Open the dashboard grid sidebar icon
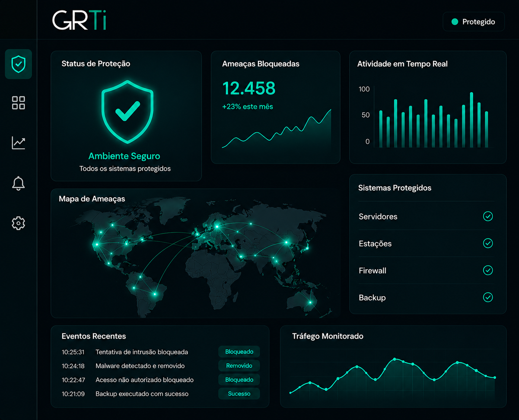The image size is (519, 420). (18, 103)
